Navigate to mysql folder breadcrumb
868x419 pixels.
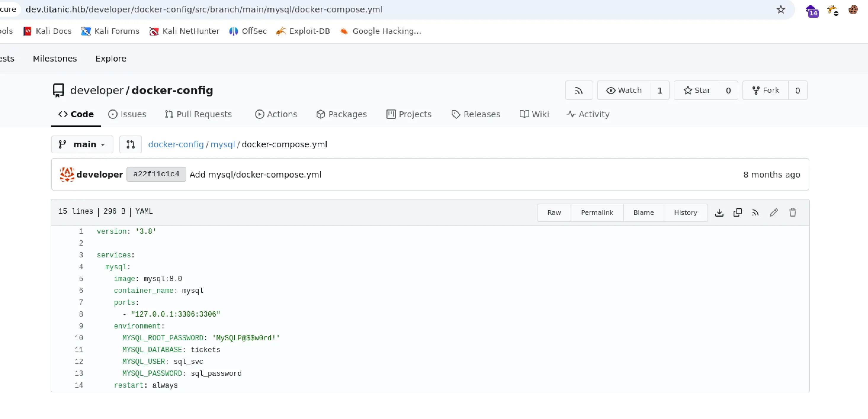(222, 144)
